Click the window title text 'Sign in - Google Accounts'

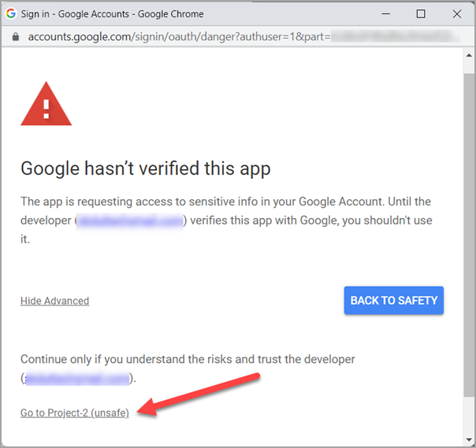75,14
